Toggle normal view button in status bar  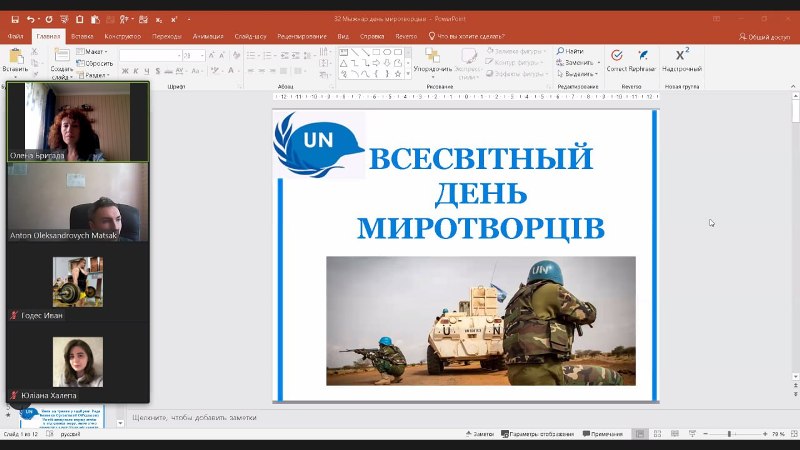(x=639, y=434)
